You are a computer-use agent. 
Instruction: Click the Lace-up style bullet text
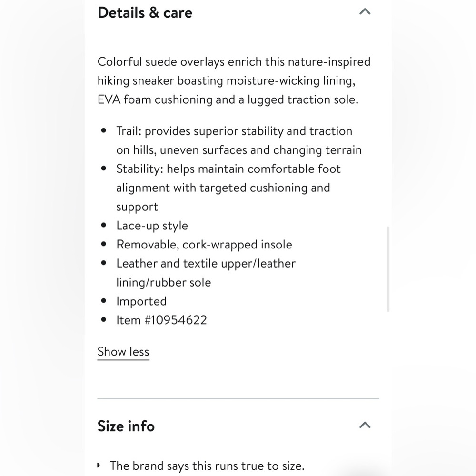point(152,226)
